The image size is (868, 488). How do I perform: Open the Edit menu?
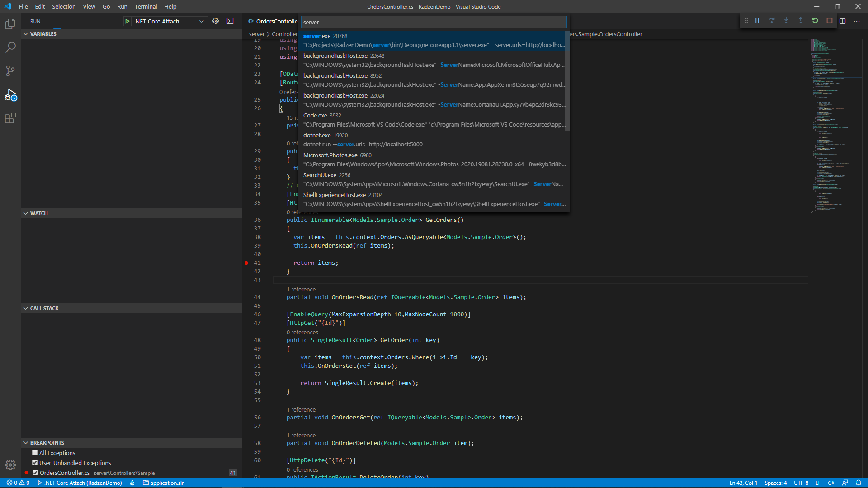tap(40, 6)
